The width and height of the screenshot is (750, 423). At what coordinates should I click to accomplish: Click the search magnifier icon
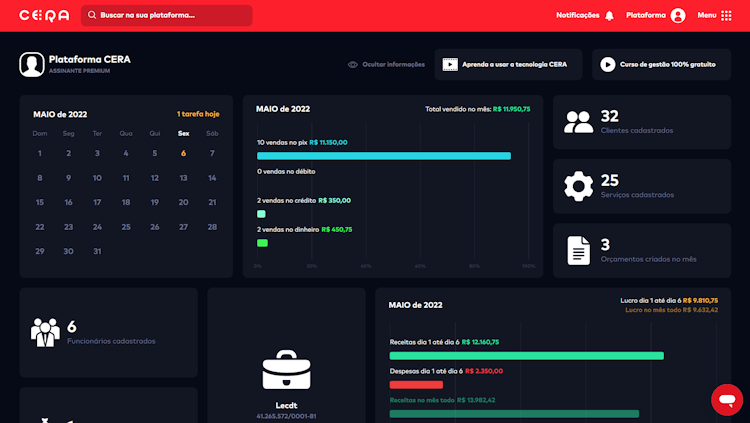click(x=92, y=15)
